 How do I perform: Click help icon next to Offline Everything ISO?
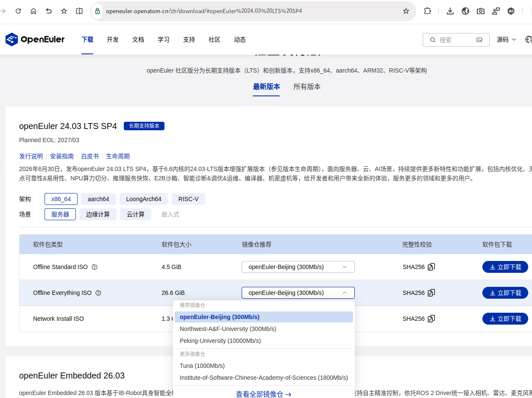98,293
